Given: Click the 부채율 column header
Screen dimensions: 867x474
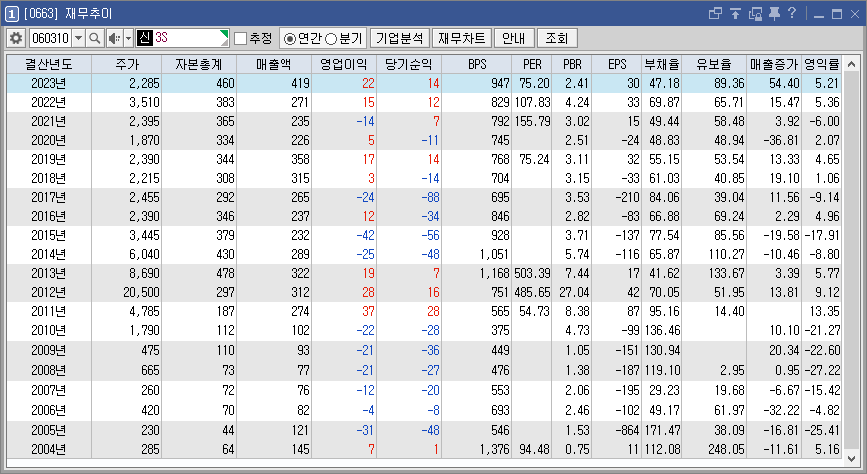Looking at the screenshot, I should coord(661,64).
